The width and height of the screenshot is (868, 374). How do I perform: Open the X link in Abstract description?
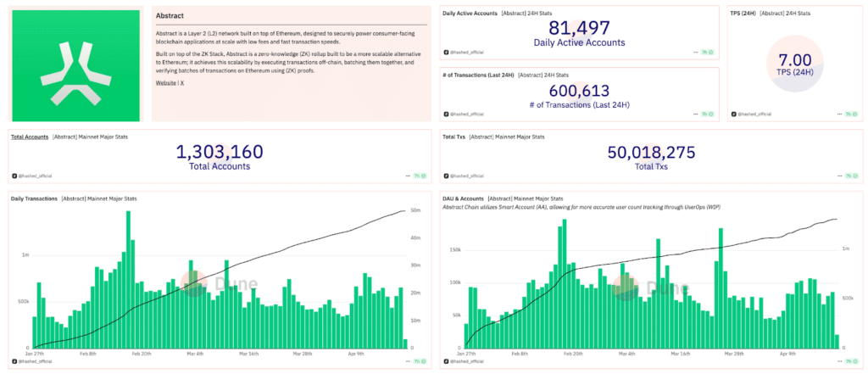click(x=182, y=82)
